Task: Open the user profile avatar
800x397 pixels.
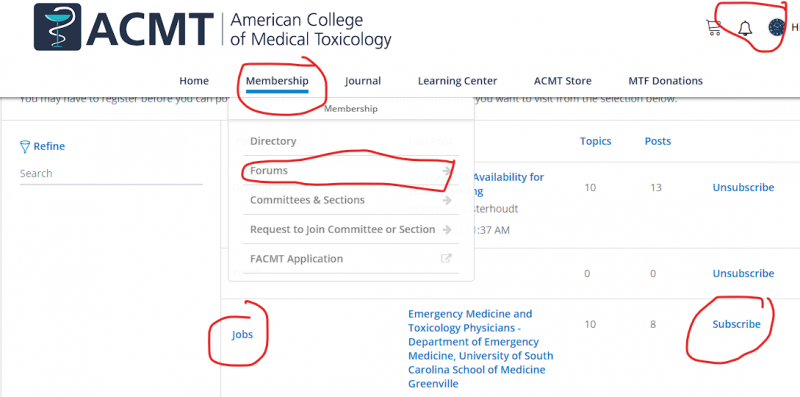Action: point(777,27)
